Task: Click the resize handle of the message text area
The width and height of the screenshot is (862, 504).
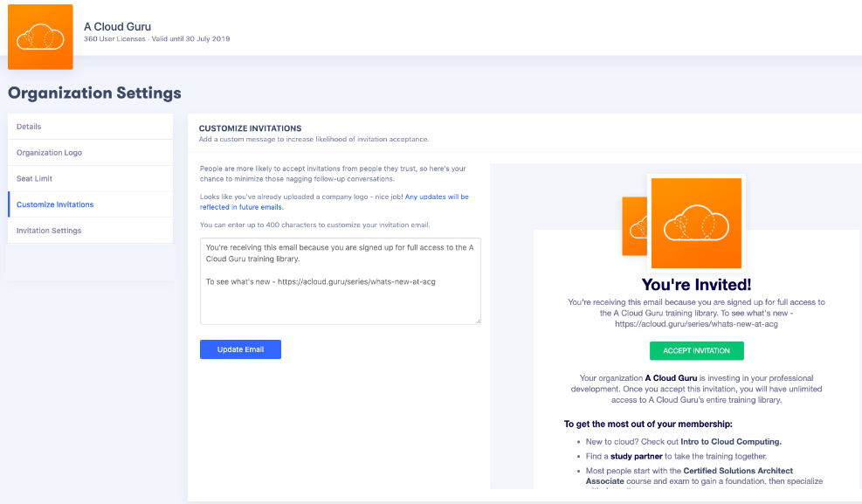Action: [x=478, y=321]
